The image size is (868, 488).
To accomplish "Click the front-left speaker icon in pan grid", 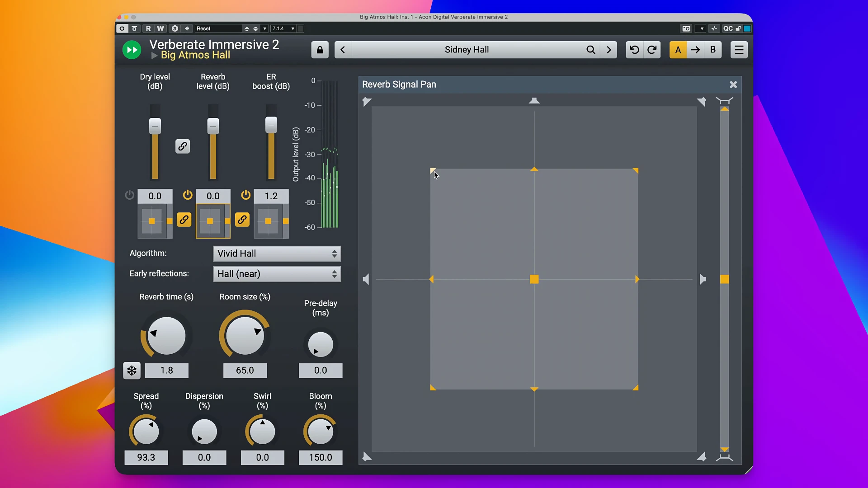I will [x=367, y=102].
